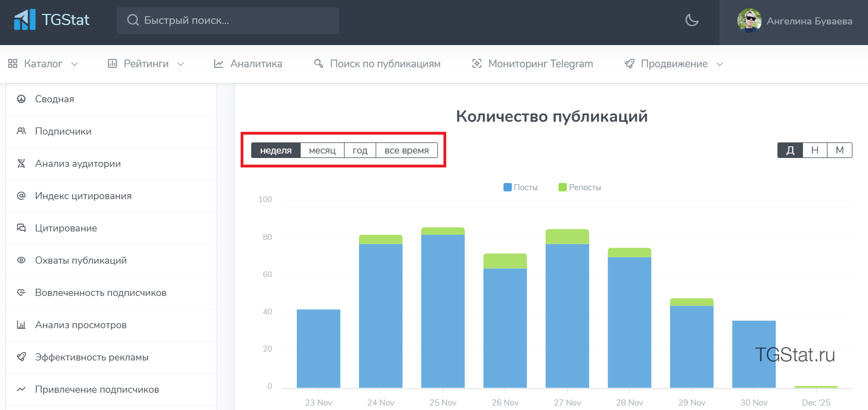Click the Сводная dashboard icon in sidebar
This screenshot has width=868, height=410.
[21, 99]
